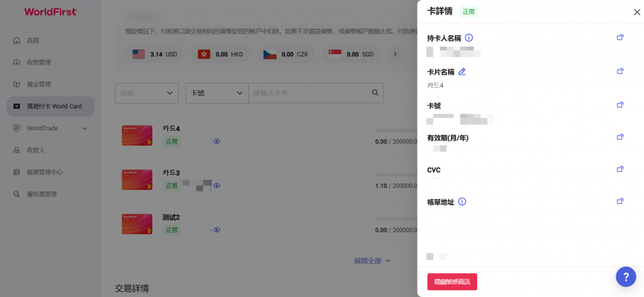Copy the CVC code
Image resolution: width=644 pixels, height=297 pixels.
point(620,169)
